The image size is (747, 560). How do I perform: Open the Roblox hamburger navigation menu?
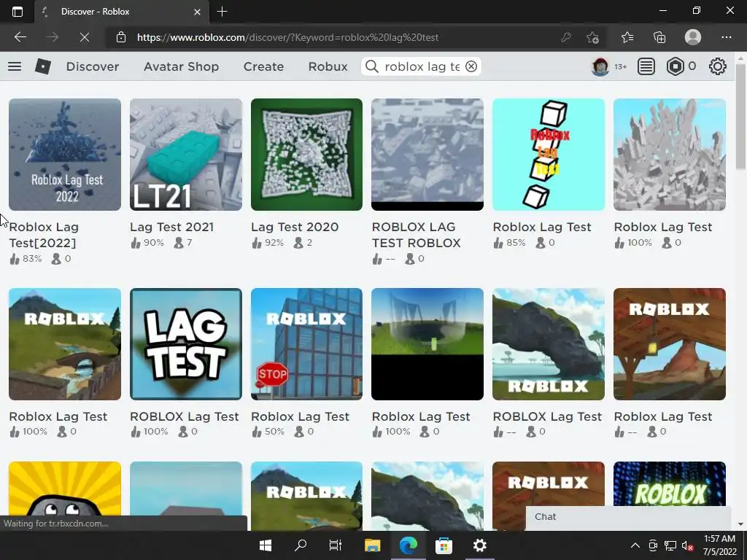[x=15, y=66]
